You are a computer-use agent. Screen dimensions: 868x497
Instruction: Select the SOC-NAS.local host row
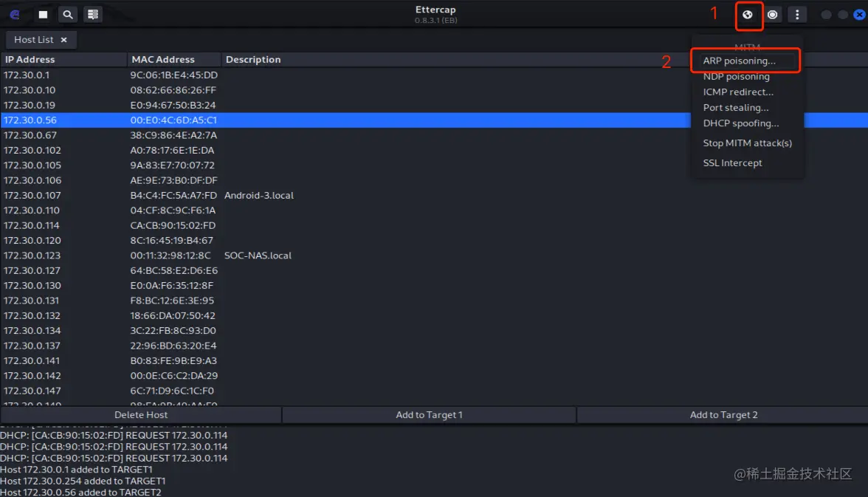[434, 256]
